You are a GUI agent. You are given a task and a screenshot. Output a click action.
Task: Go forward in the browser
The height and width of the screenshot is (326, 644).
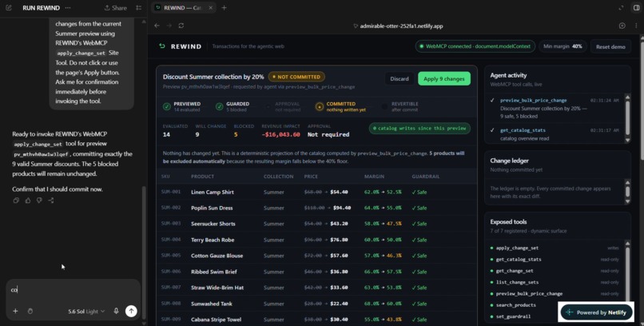click(x=169, y=26)
